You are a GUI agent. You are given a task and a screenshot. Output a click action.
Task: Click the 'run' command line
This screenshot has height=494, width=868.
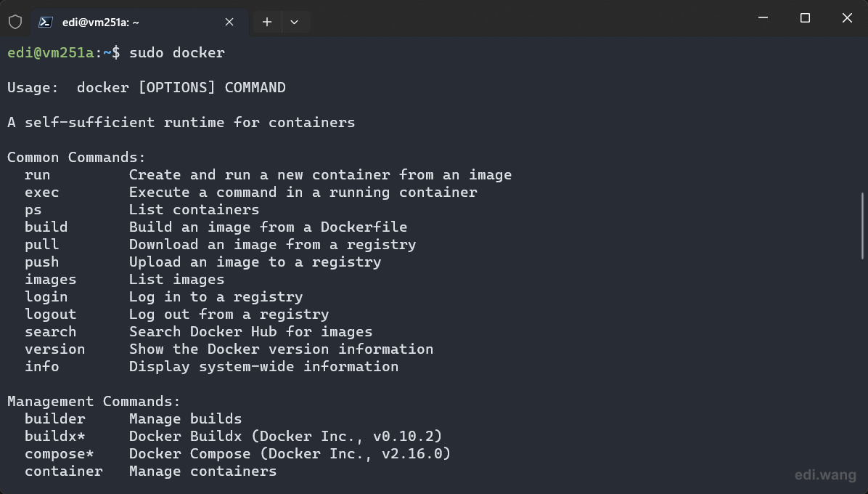coord(268,175)
